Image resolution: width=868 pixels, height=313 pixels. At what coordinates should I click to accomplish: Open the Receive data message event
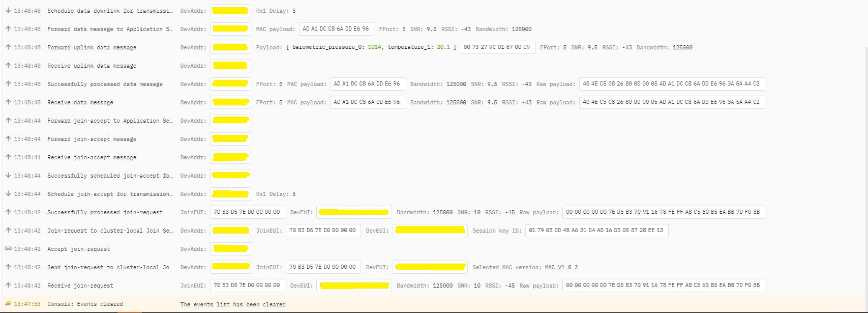point(80,102)
